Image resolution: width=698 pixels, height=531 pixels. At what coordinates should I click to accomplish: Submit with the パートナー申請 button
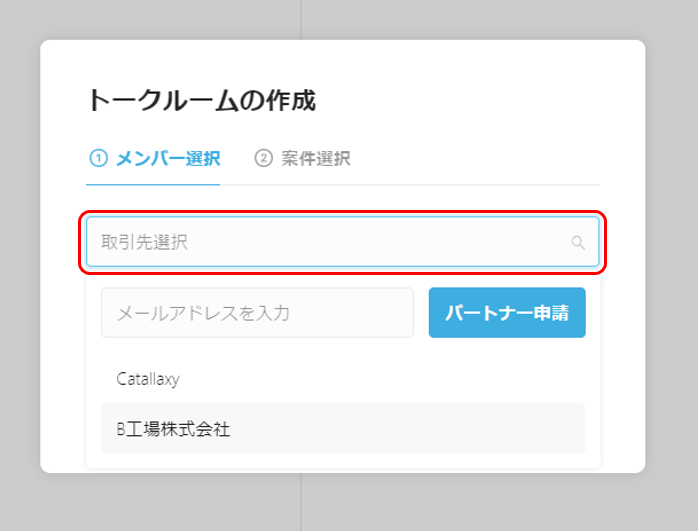coord(507,312)
